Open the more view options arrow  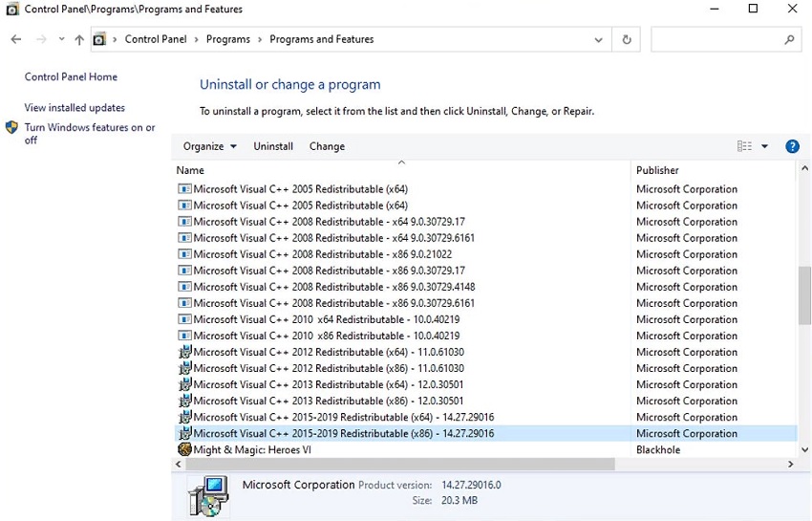click(764, 146)
